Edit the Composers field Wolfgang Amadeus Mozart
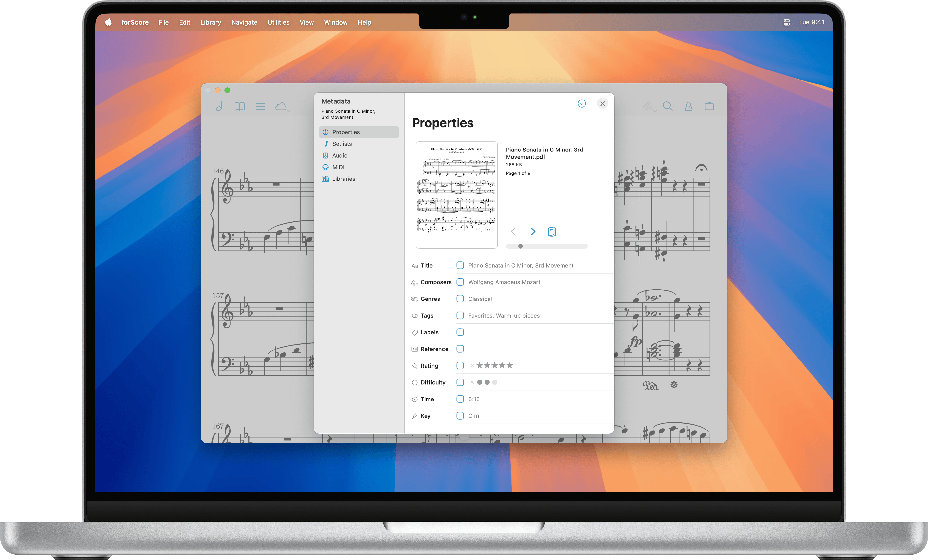 pos(504,282)
